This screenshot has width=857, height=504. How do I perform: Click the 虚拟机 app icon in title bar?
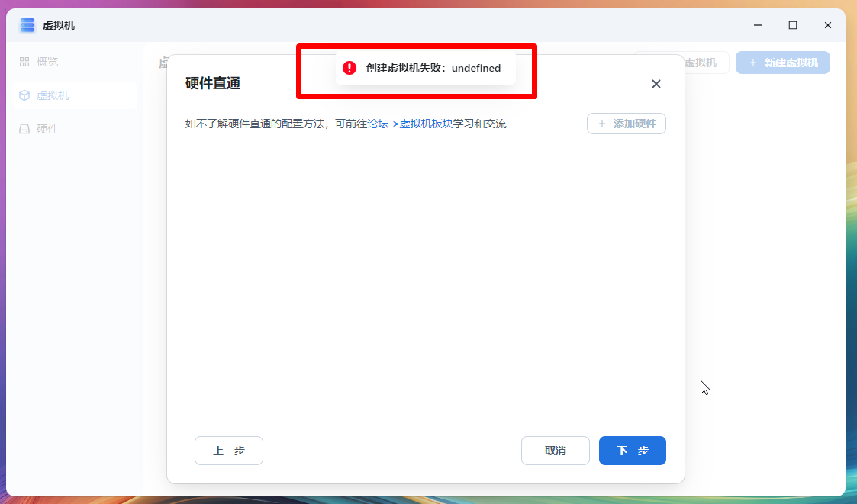click(x=27, y=25)
